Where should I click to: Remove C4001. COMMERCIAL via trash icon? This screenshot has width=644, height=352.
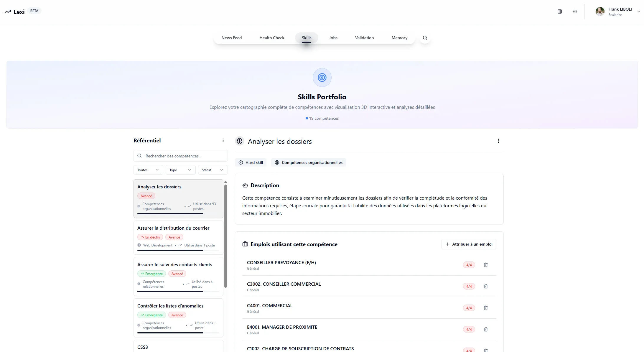(x=486, y=308)
